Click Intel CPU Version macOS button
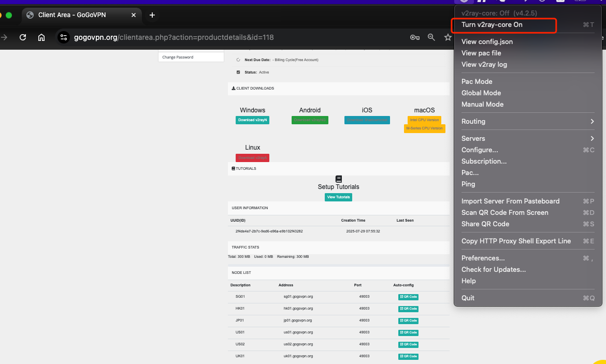The width and height of the screenshot is (606, 364). coord(424,120)
